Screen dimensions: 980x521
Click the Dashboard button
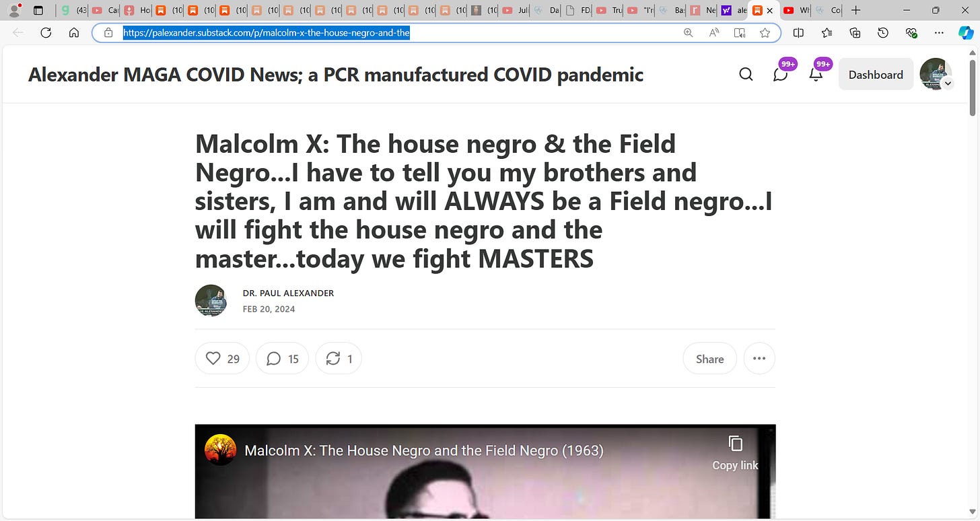876,74
